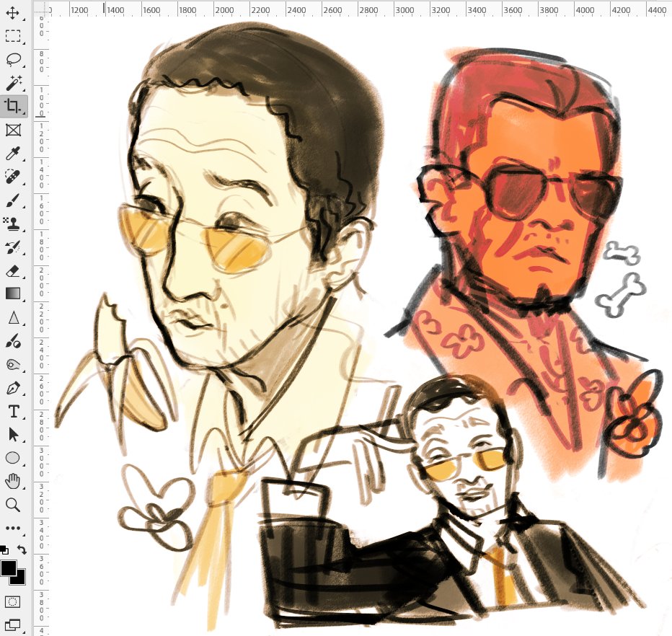This screenshot has width=672, height=636.
Task: Select the Spot Healing Brush bandage icon
Action: (13, 177)
